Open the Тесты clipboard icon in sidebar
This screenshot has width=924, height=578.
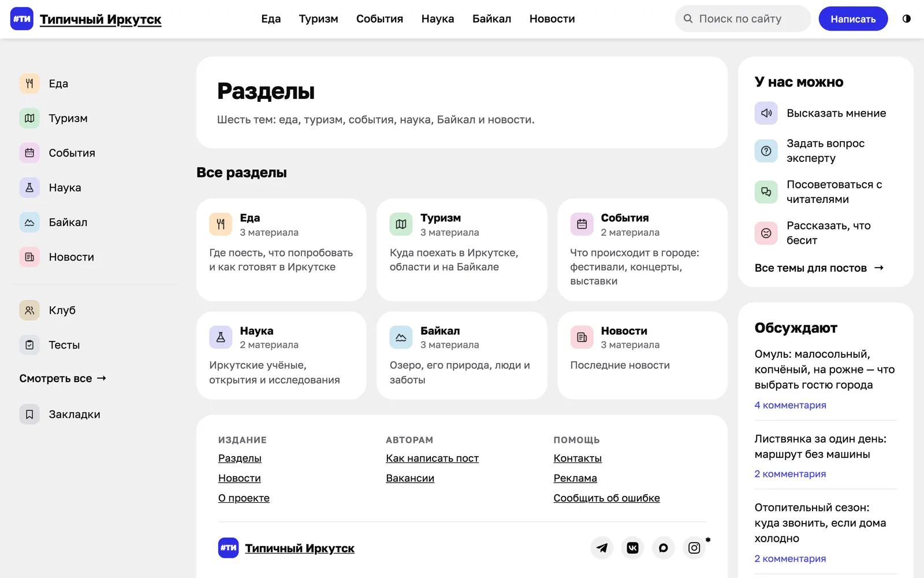29,344
